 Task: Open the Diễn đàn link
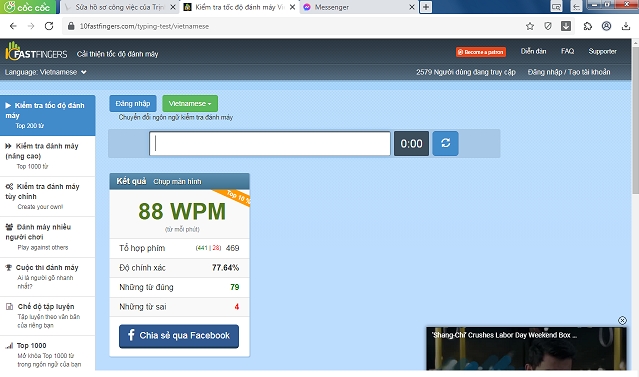(x=533, y=51)
